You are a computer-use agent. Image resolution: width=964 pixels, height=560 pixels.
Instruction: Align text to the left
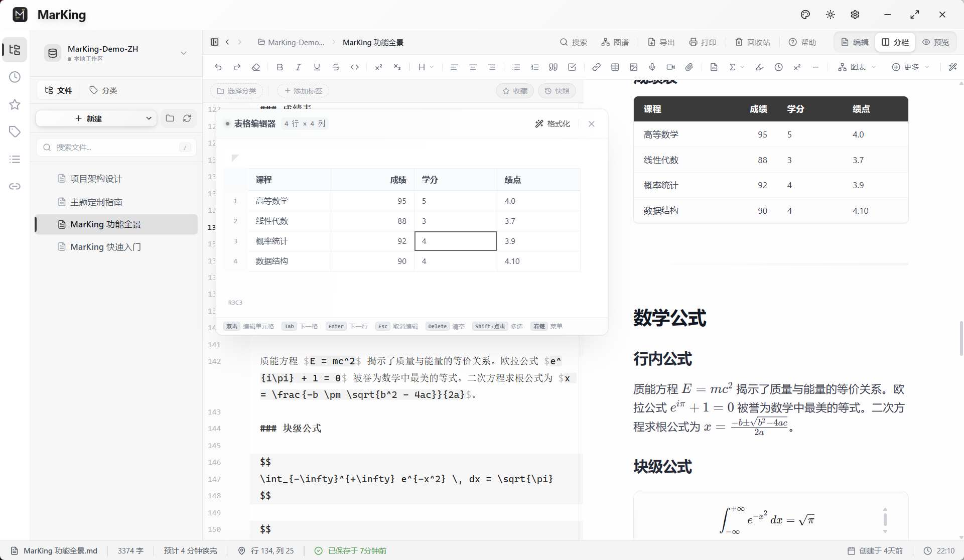pyautogui.click(x=454, y=67)
